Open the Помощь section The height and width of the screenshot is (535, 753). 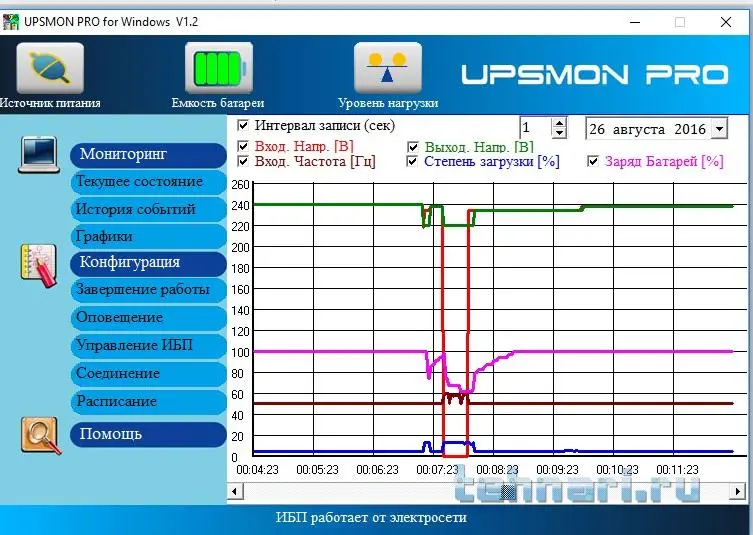pos(148,435)
